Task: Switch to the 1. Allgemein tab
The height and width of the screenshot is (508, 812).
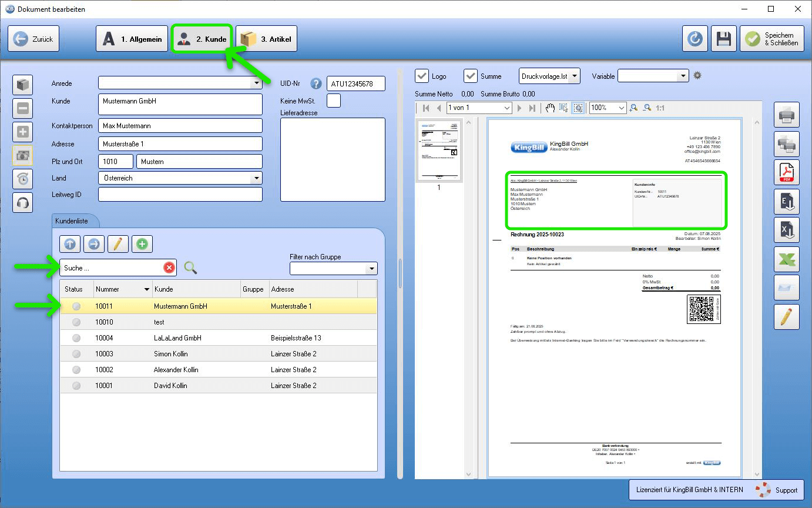Action: coord(132,39)
